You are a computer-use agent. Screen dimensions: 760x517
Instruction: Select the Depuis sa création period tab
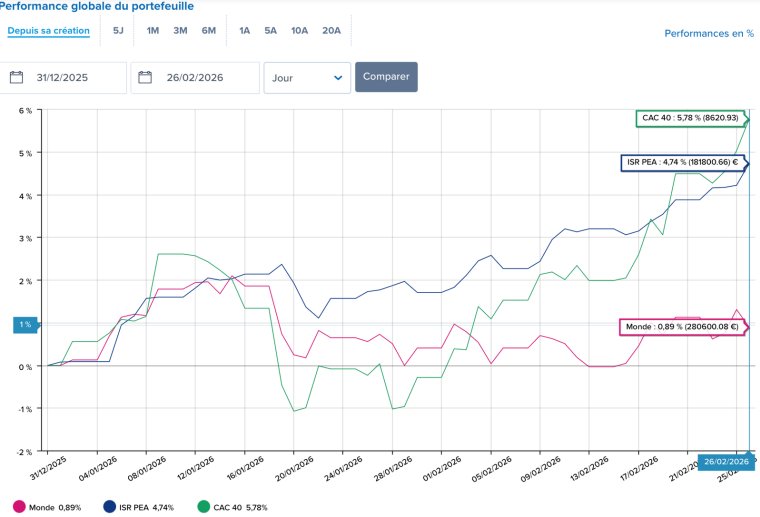pos(48,31)
